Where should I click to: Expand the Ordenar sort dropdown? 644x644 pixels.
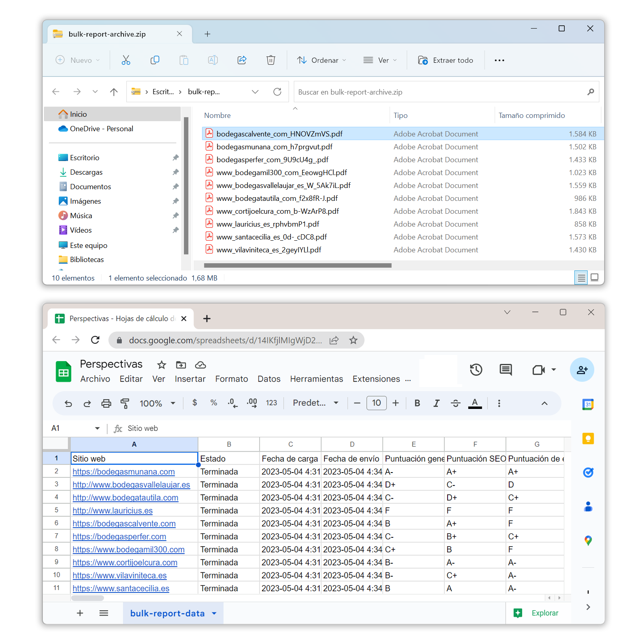[x=321, y=60]
